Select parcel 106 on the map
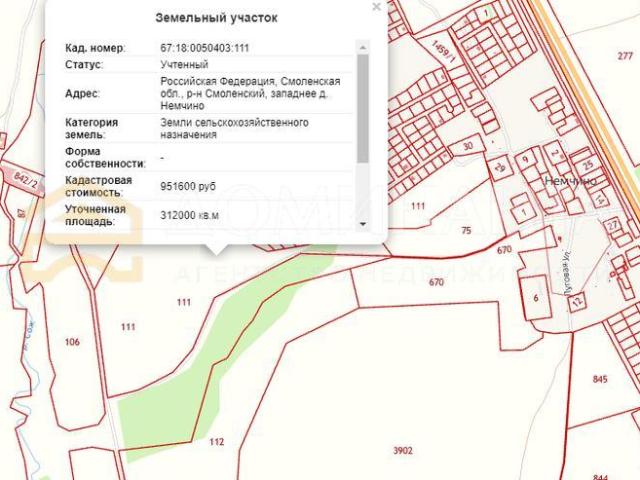The image size is (640, 480). pyautogui.click(x=72, y=342)
